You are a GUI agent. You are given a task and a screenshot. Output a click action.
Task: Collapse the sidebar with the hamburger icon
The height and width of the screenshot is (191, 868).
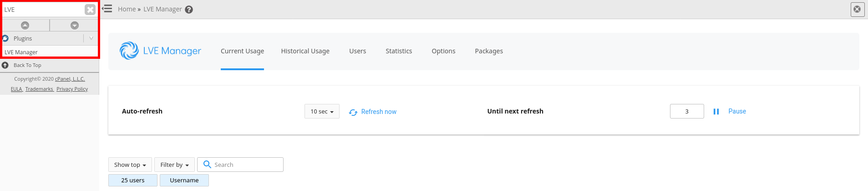click(107, 9)
